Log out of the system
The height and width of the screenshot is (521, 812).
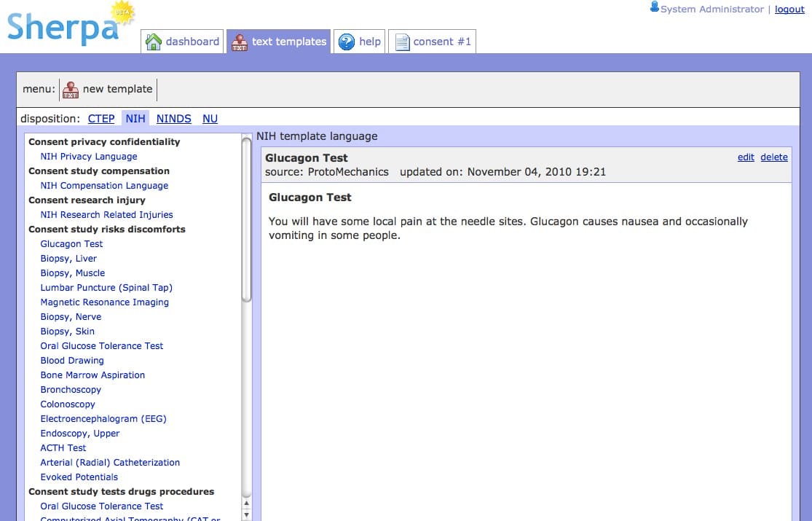[x=789, y=9]
